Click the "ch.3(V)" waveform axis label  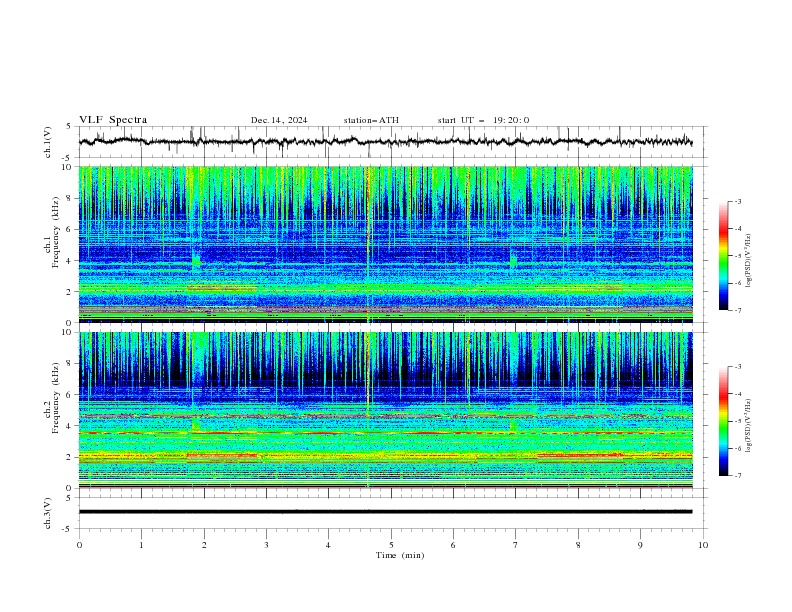(x=48, y=513)
